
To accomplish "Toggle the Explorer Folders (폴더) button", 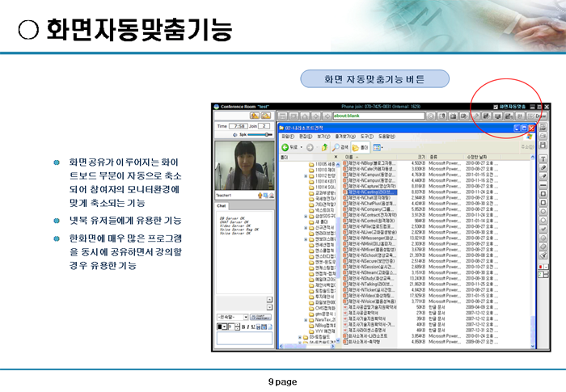I will click(x=360, y=147).
